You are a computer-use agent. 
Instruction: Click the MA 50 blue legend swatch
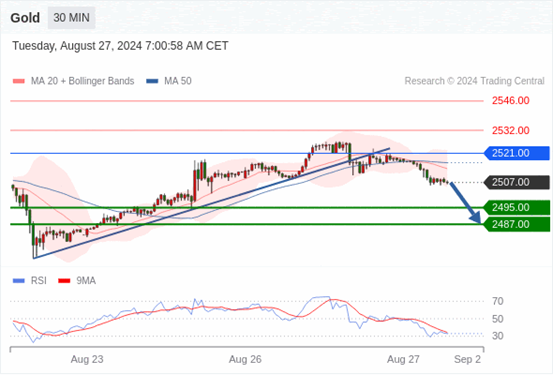[152, 81]
